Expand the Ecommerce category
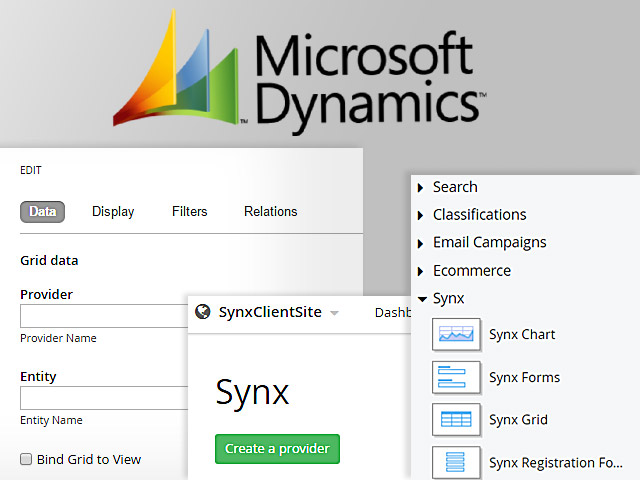Image resolution: width=640 pixels, height=480 pixels. pos(420,271)
